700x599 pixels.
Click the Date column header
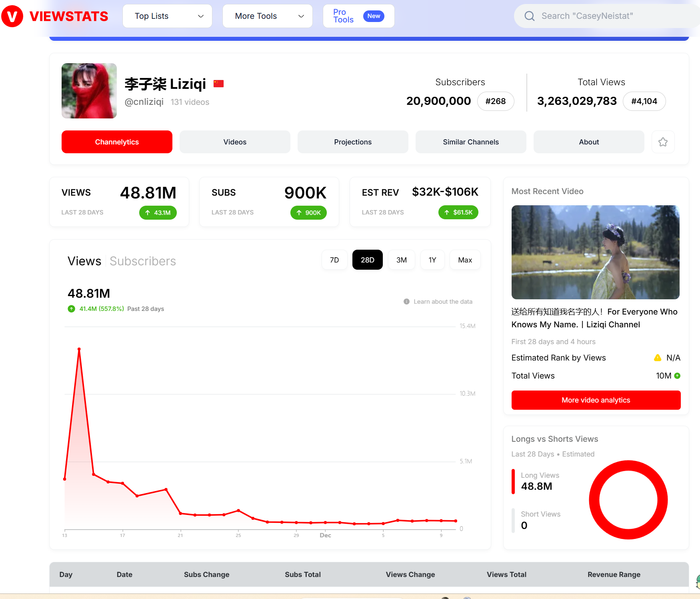[x=124, y=575]
